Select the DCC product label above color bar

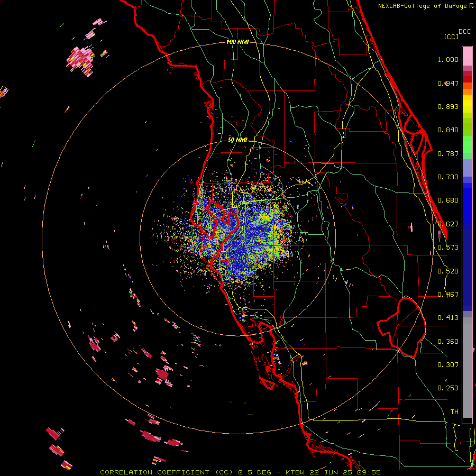tap(464, 32)
